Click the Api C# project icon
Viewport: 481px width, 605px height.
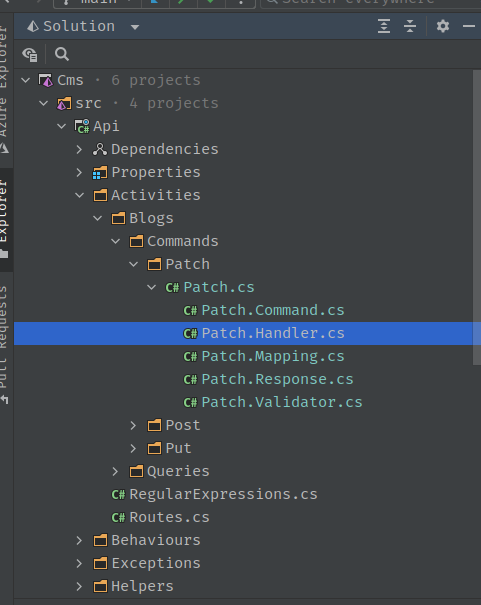(x=82, y=126)
